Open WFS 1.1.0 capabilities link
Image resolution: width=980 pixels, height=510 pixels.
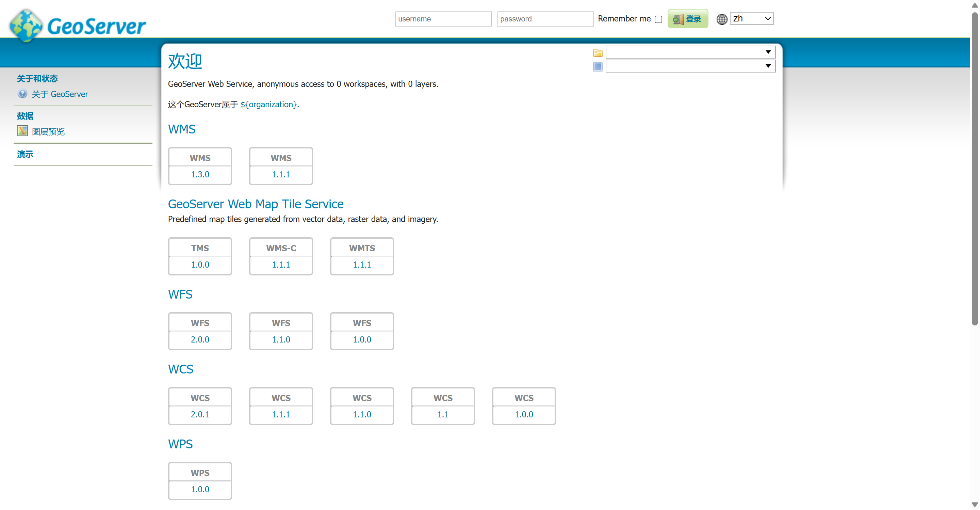coord(281,339)
